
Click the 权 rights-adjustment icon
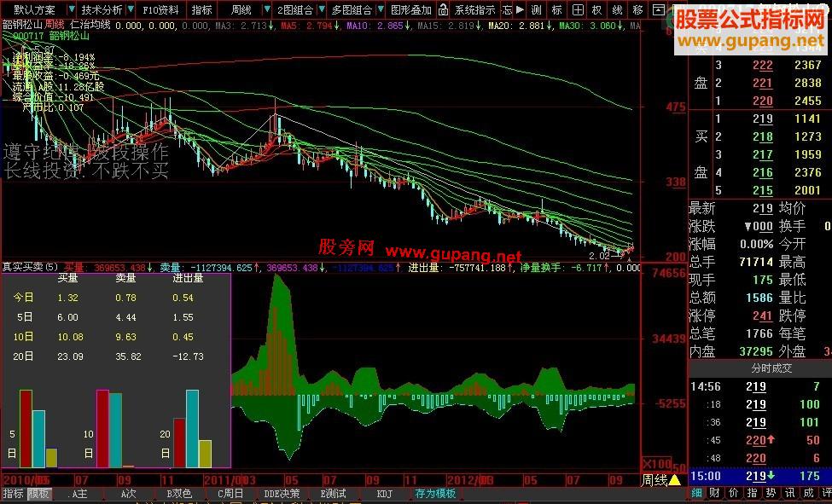(x=598, y=10)
